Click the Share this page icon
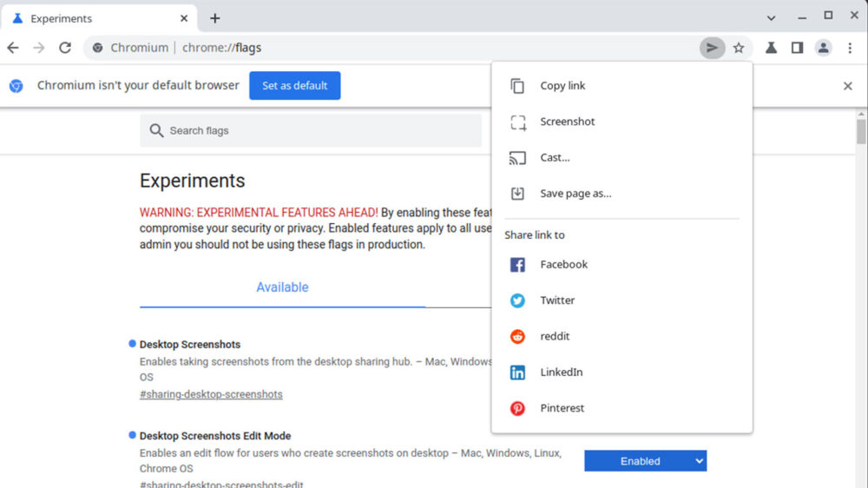This screenshot has height=488, width=868. [712, 48]
